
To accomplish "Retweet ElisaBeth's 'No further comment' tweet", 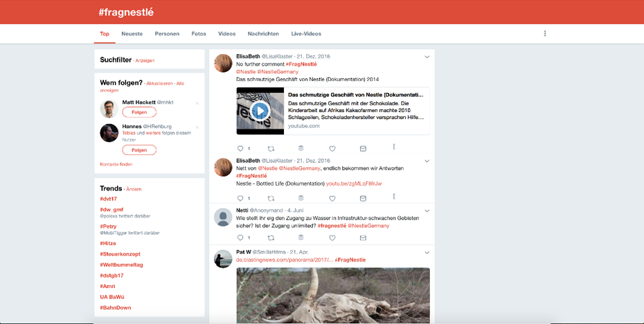I will (x=271, y=149).
